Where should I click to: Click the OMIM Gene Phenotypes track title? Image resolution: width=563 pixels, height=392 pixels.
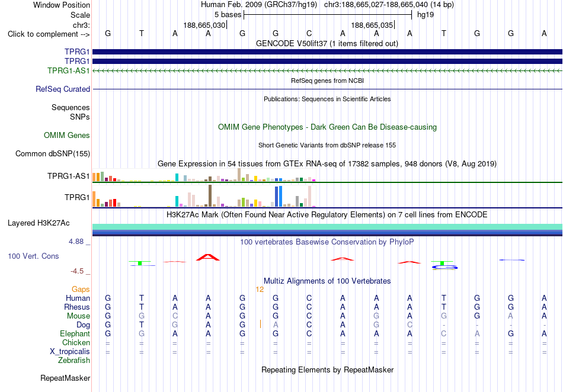pyautogui.click(x=328, y=127)
